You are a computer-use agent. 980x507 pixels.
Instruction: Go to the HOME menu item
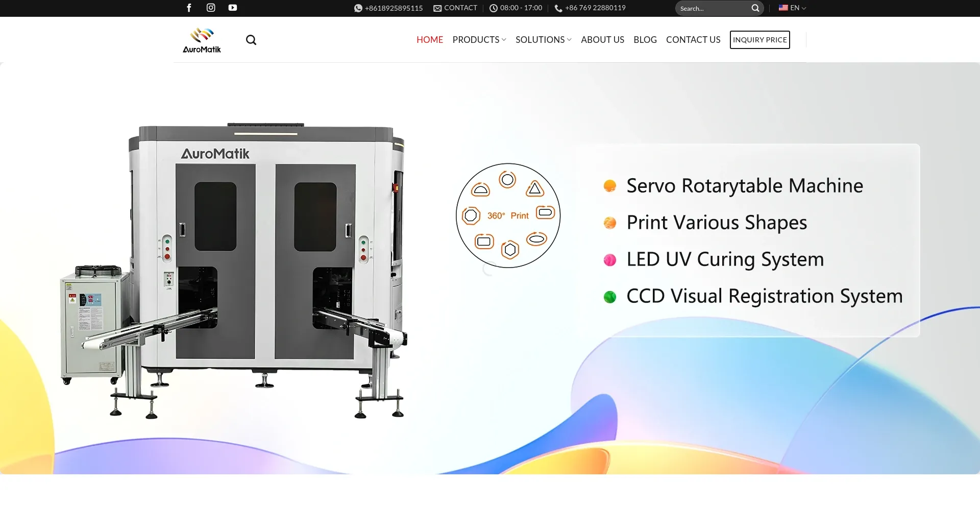coord(430,40)
